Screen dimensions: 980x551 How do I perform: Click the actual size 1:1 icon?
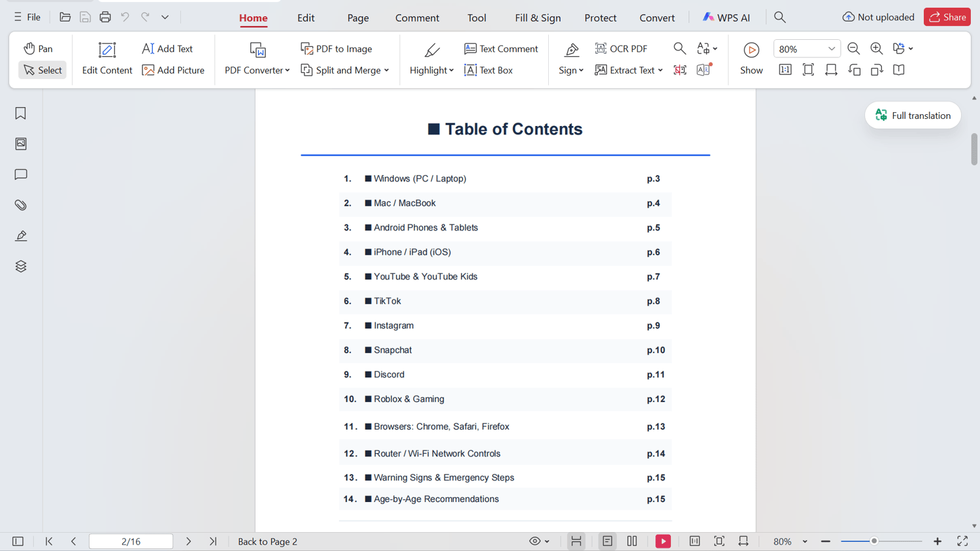(x=785, y=70)
